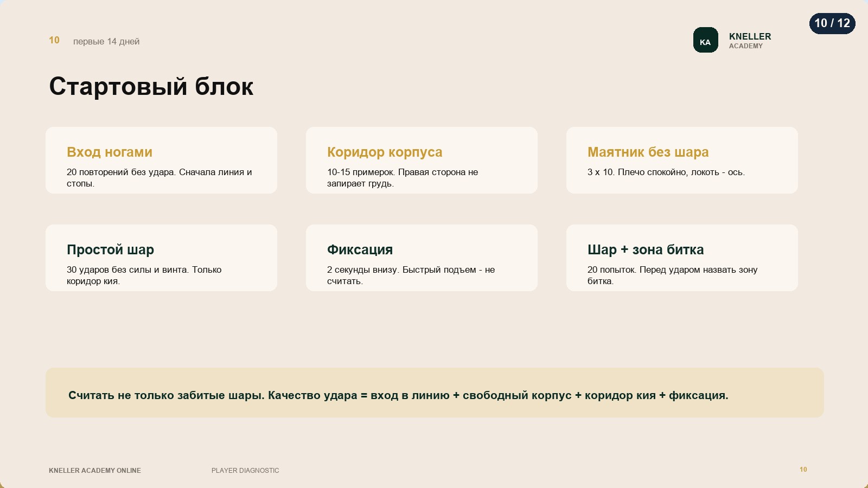Click the footer page number 10

click(803, 470)
